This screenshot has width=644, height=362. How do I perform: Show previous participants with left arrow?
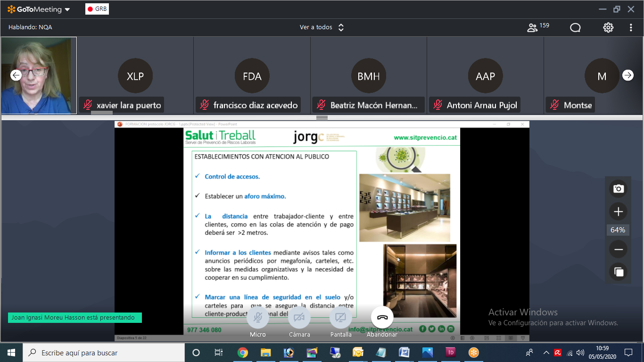click(16, 75)
